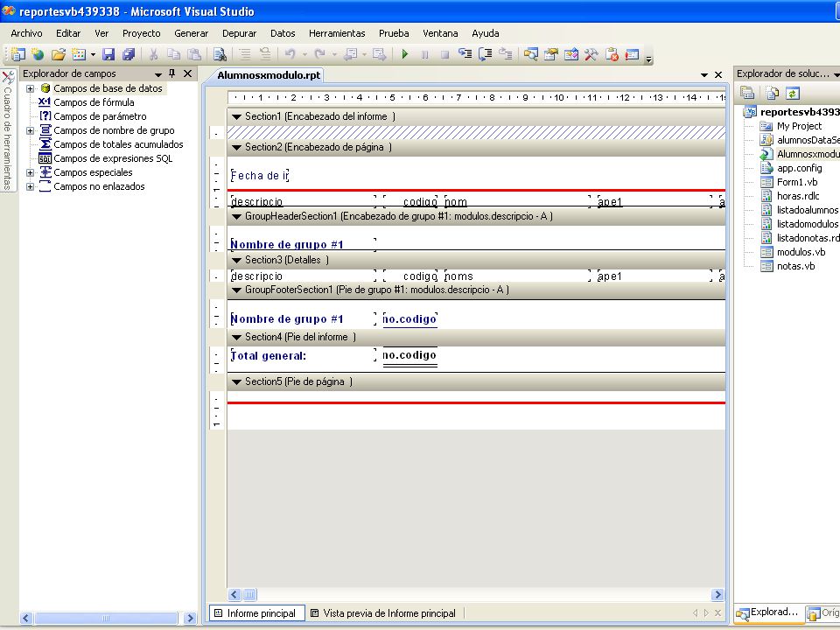Screen dimensions: 840x630
Task: Click the New Web Site toolbar icon
Action: (x=38, y=54)
